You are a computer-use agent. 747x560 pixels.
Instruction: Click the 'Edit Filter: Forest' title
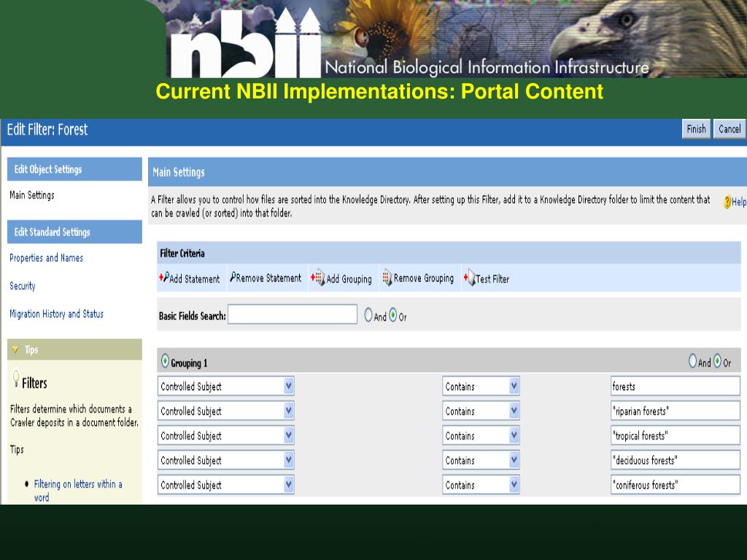[x=47, y=130]
